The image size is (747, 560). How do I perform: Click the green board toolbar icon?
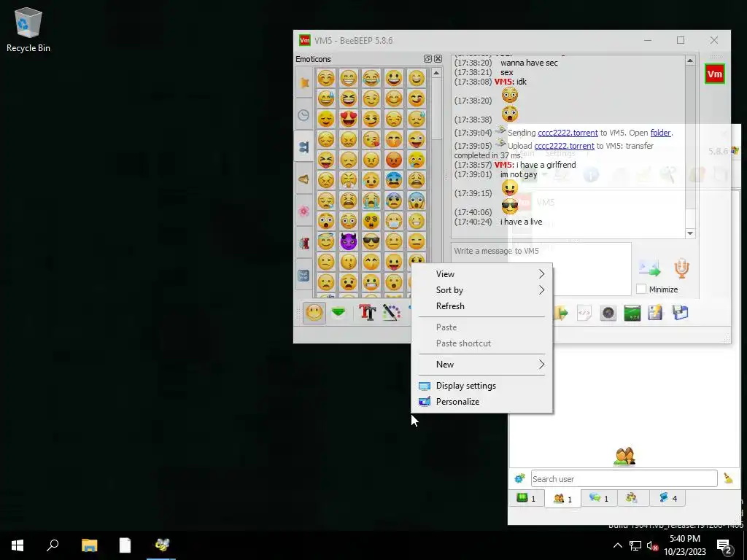coord(632,313)
